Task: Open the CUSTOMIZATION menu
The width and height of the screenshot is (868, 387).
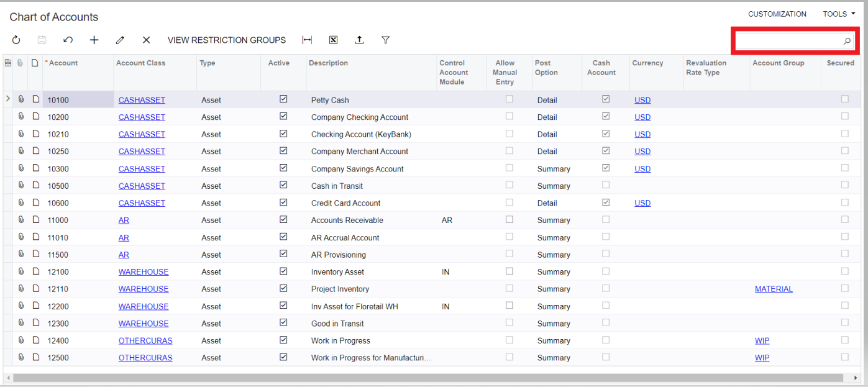Action: point(777,14)
